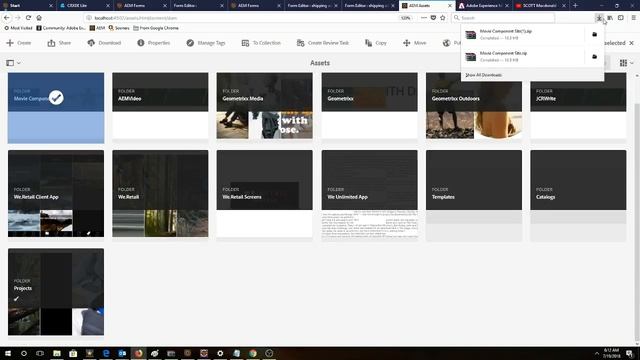Click the Windows Start button
640x360 pixels.
[8, 353]
